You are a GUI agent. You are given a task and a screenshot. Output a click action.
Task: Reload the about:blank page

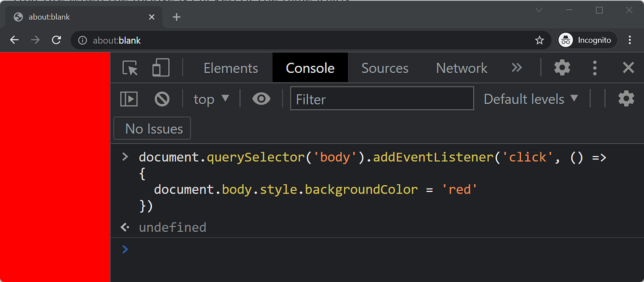56,40
